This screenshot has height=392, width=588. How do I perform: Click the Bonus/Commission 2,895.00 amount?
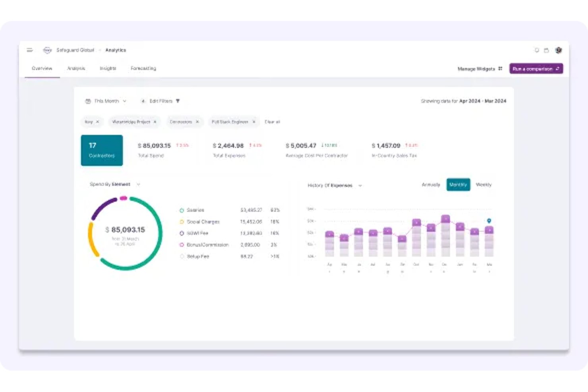(250, 245)
